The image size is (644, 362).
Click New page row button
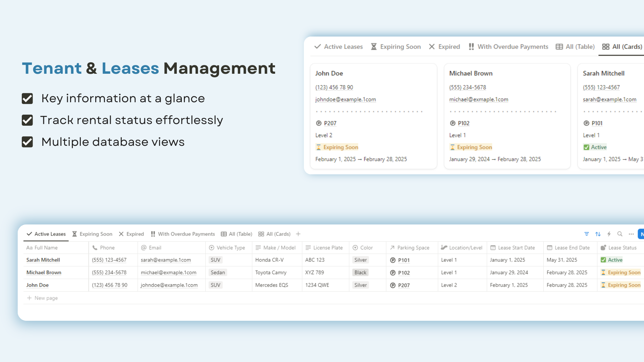click(43, 298)
